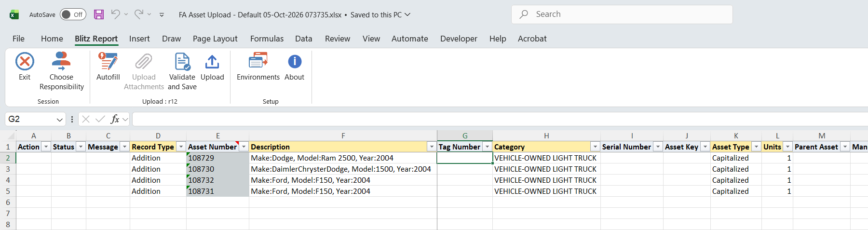Open the Tag Number column filter

click(x=487, y=147)
